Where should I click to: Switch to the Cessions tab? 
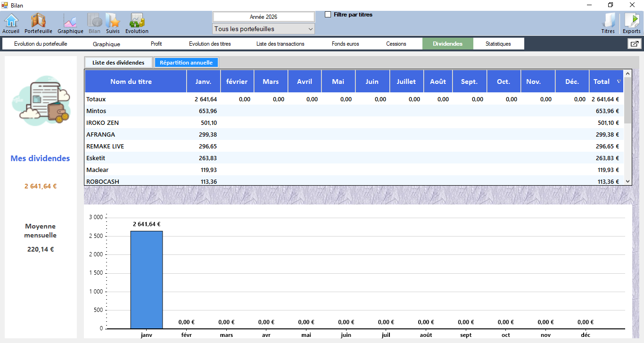(396, 44)
